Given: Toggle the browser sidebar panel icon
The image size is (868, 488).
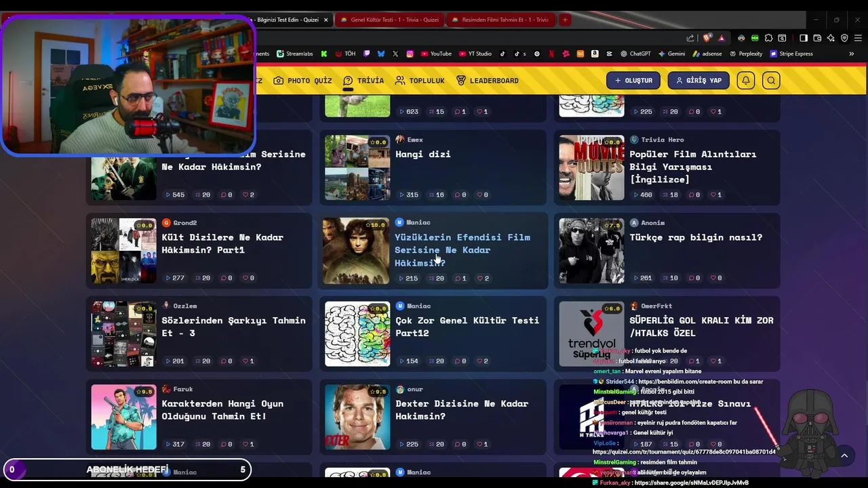Looking at the screenshot, I should [x=804, y=38].
